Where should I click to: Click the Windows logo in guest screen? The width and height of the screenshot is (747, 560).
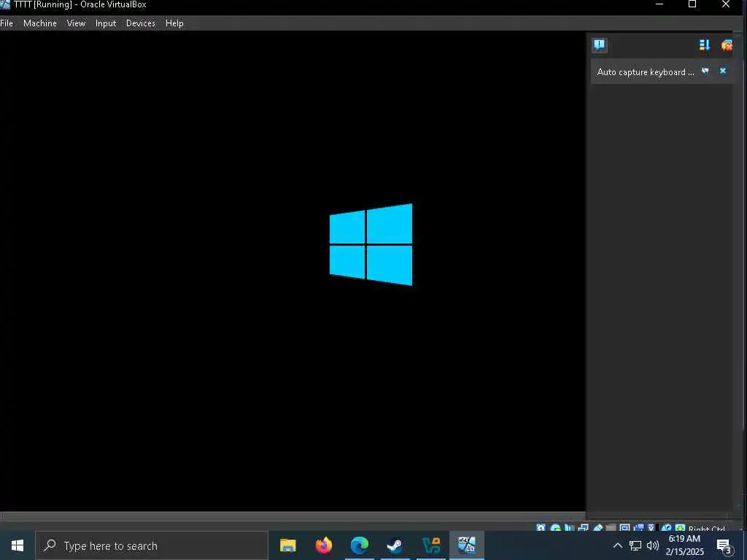(371, 244)
